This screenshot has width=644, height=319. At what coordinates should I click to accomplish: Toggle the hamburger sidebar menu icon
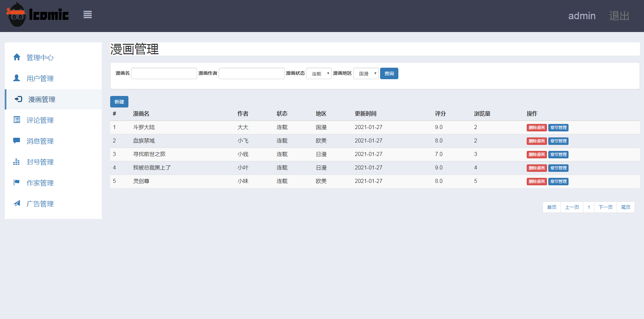coord(88,14)
